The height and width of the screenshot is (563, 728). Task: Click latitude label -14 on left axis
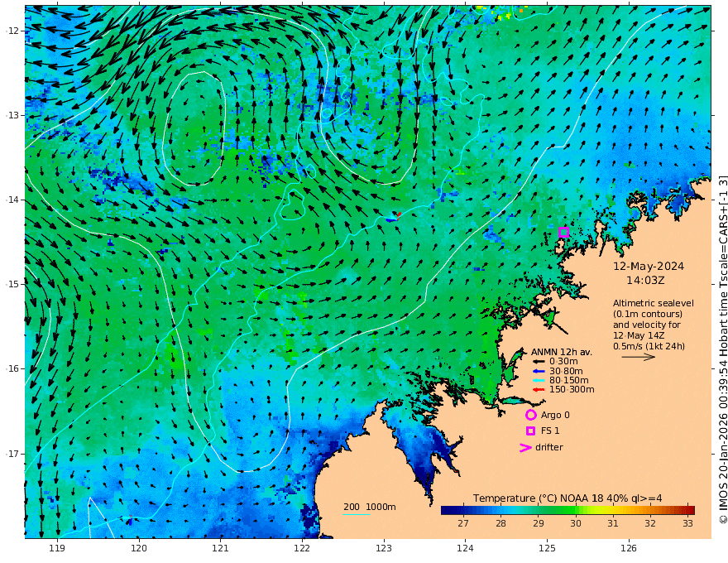(x=12, y=200)
